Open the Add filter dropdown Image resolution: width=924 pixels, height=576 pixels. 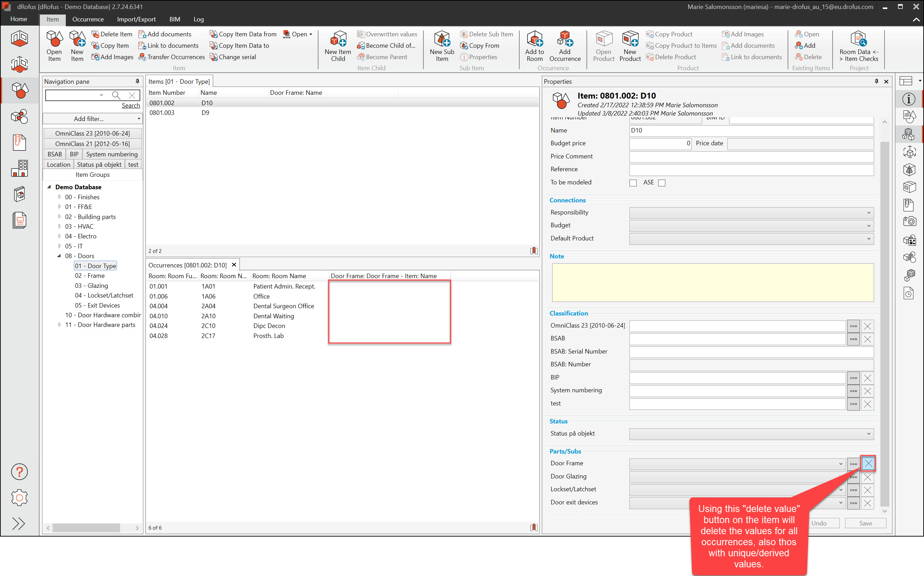point(92,119)
